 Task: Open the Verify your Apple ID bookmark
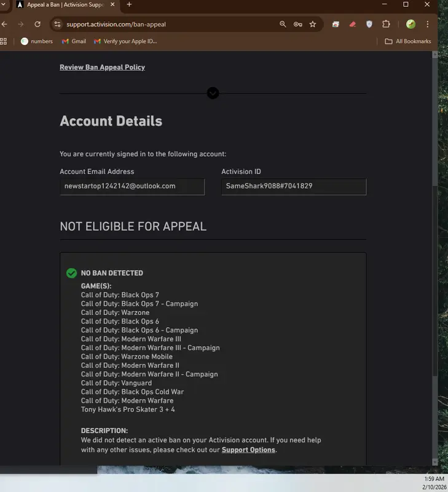point(125,41)
